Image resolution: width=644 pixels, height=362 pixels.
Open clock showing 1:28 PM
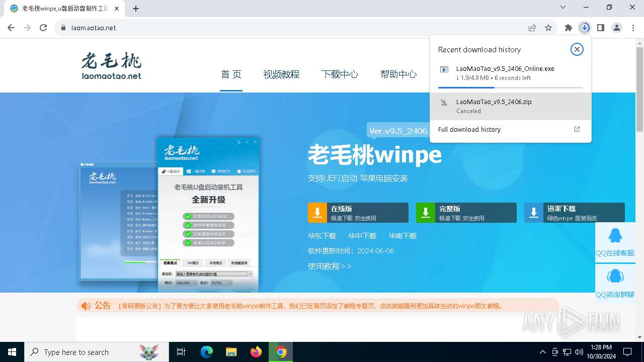click(601, 352)
